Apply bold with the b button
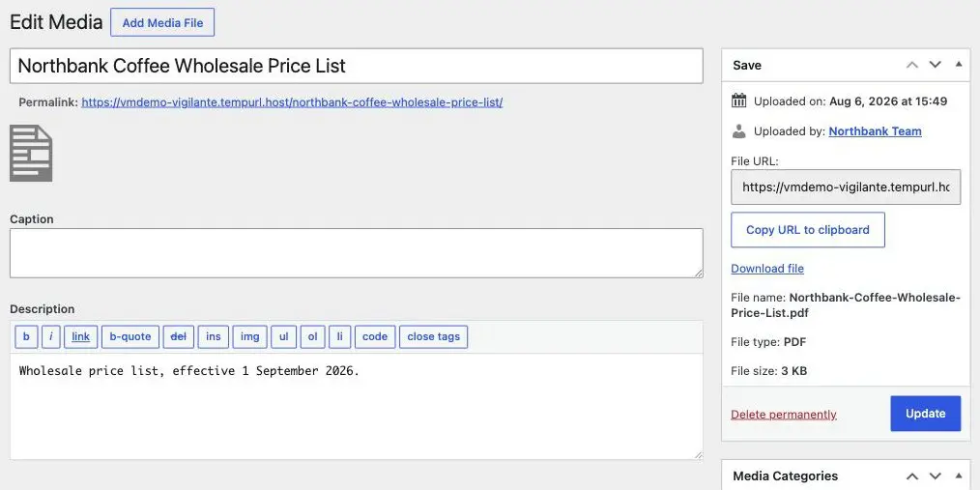This screenshot has width=980, height=490. pos(26,337)
